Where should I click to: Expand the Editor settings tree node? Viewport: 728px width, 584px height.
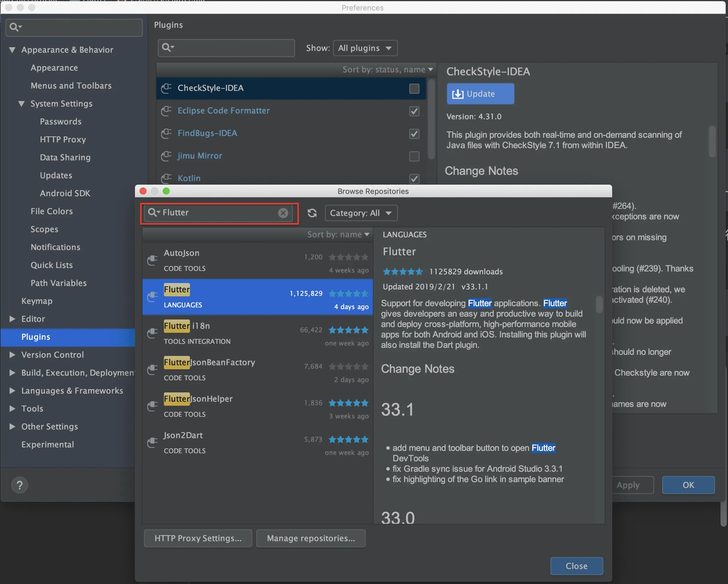pos(12,319)
